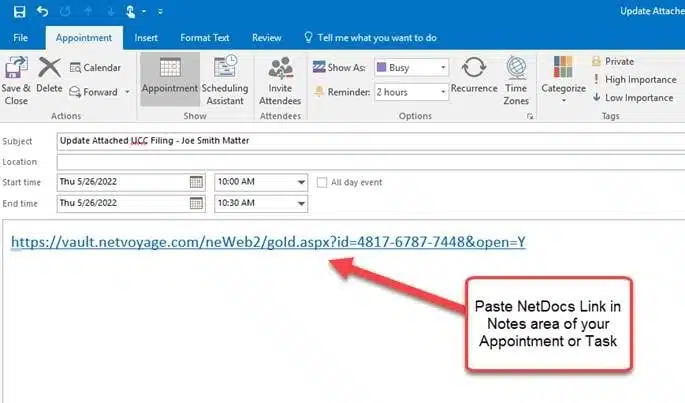Click Save & Close
This screenshot has width=685, height=403.
coord(16,81)
